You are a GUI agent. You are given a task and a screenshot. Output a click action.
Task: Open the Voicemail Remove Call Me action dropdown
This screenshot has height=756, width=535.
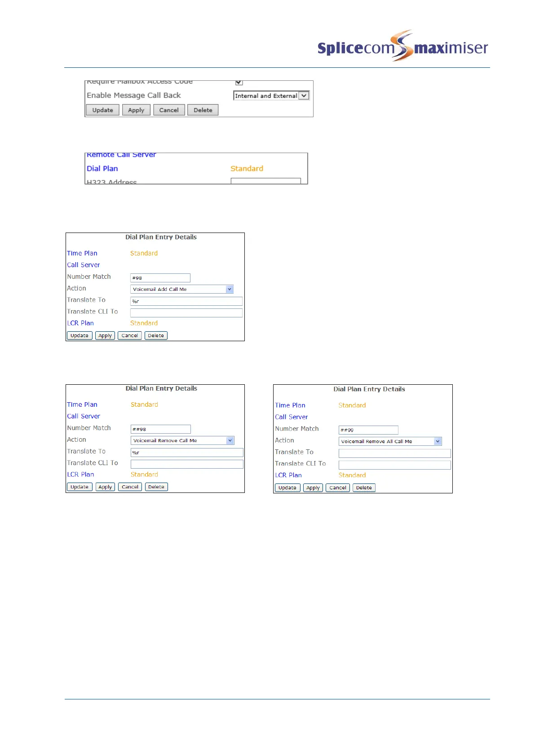(182, 440)
